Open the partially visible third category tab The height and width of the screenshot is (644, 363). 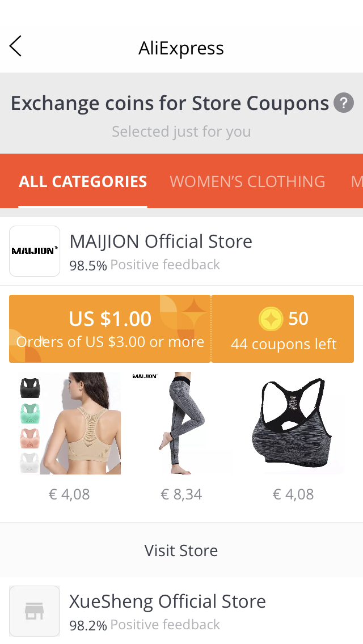(356, 181)
